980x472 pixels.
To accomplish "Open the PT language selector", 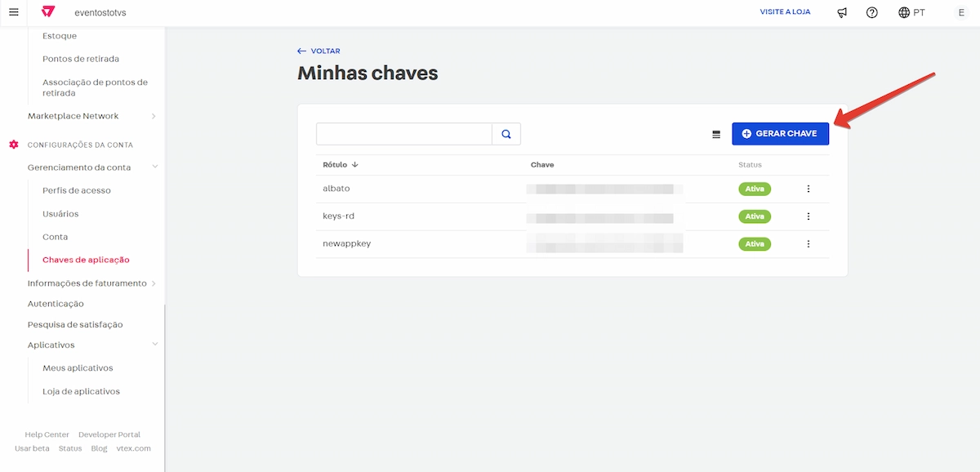I will coord(911,12).
